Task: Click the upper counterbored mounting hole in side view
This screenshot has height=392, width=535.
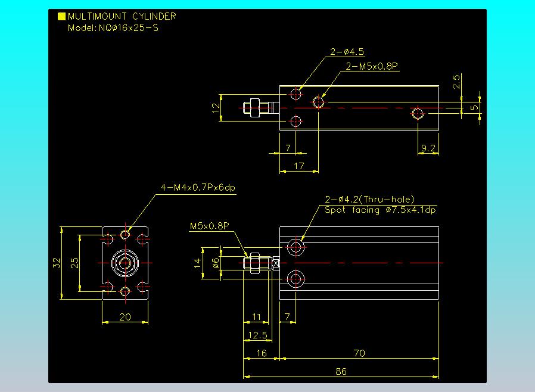Action: tap(296, 247)
